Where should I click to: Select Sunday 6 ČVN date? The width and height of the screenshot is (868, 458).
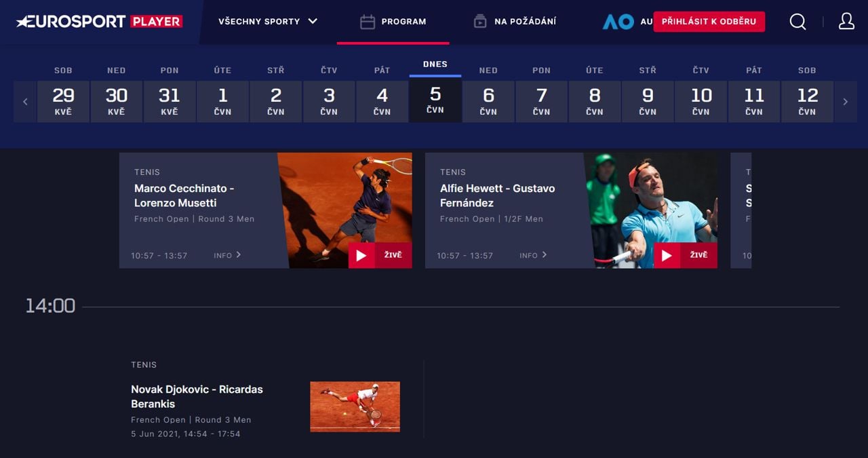point(488,101)
